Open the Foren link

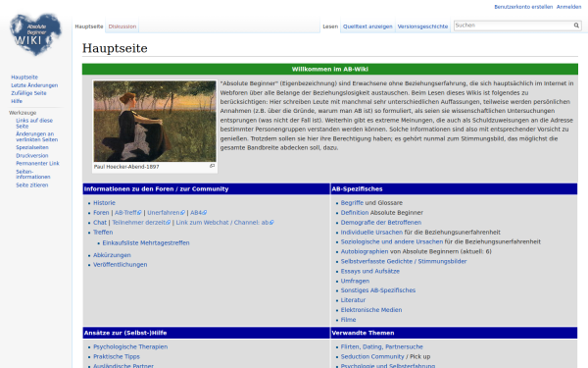click(101, 213)
